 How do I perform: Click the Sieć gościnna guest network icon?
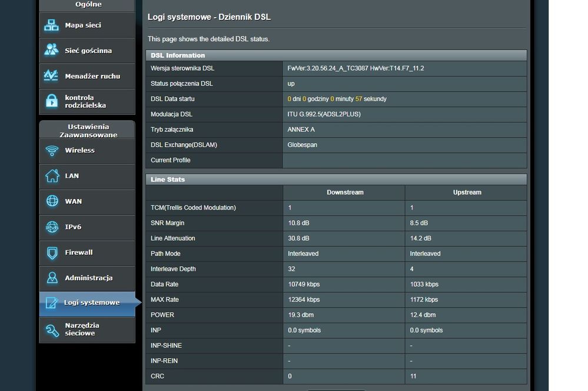click(52, 51)
